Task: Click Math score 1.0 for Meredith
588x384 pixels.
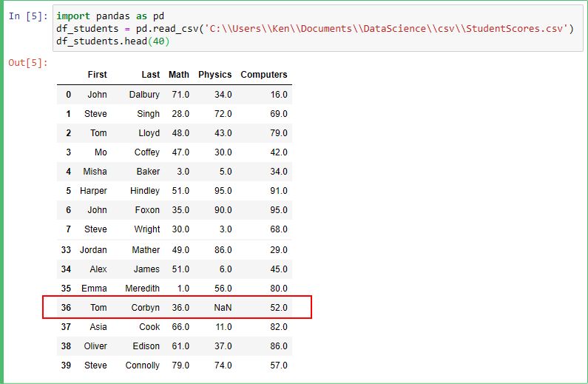Action: pyautogui.click(x=183, y=289)
